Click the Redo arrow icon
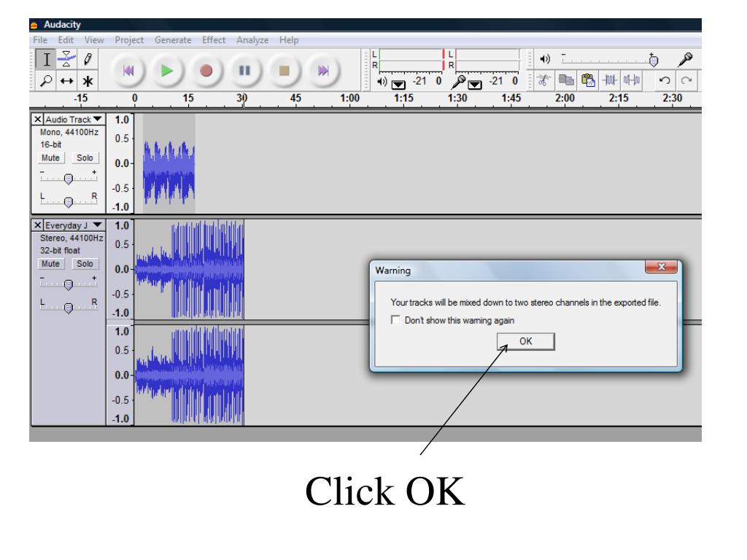747x560 pixels. tap(686, 80)
